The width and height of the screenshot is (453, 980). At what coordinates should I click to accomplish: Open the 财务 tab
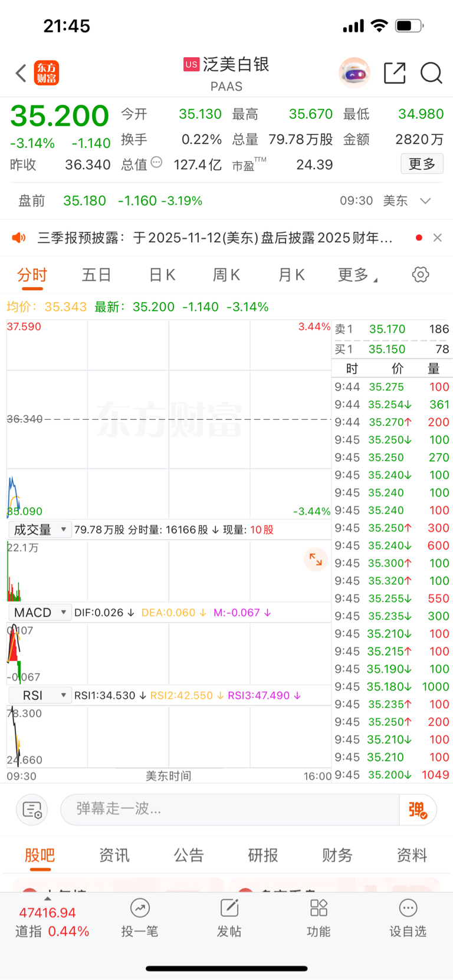click(337, 855)
